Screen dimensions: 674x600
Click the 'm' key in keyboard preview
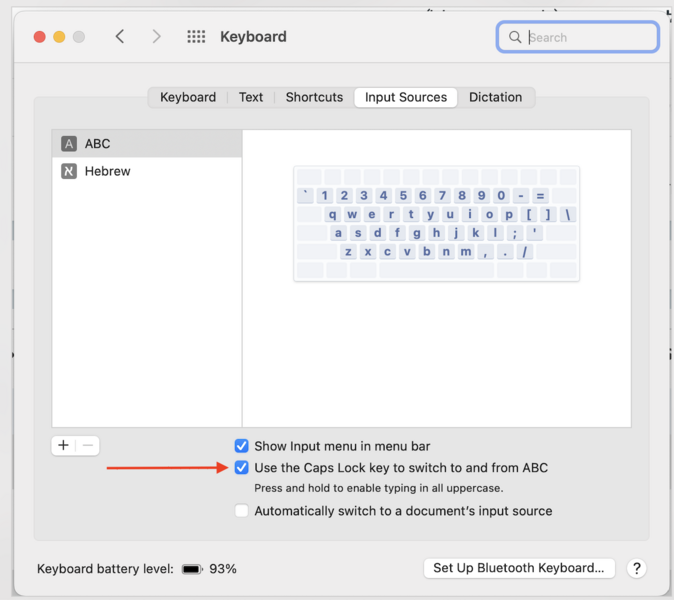click(x=466, y=251)
